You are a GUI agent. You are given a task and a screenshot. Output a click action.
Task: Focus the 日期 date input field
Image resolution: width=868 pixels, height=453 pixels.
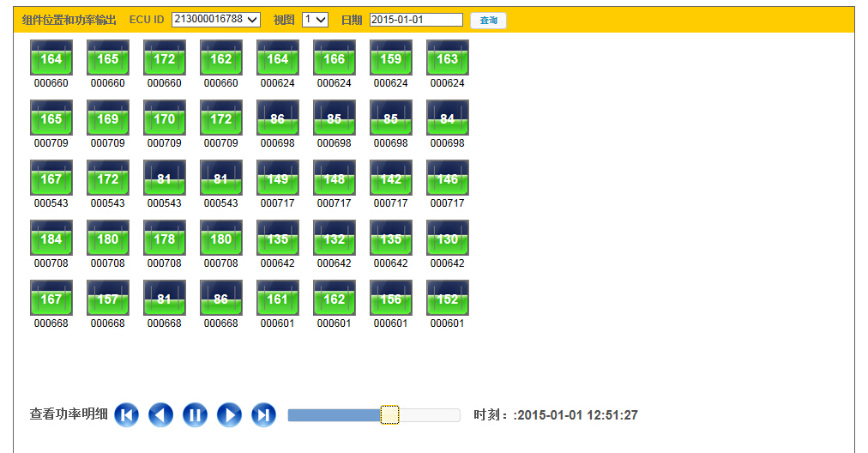416,20
